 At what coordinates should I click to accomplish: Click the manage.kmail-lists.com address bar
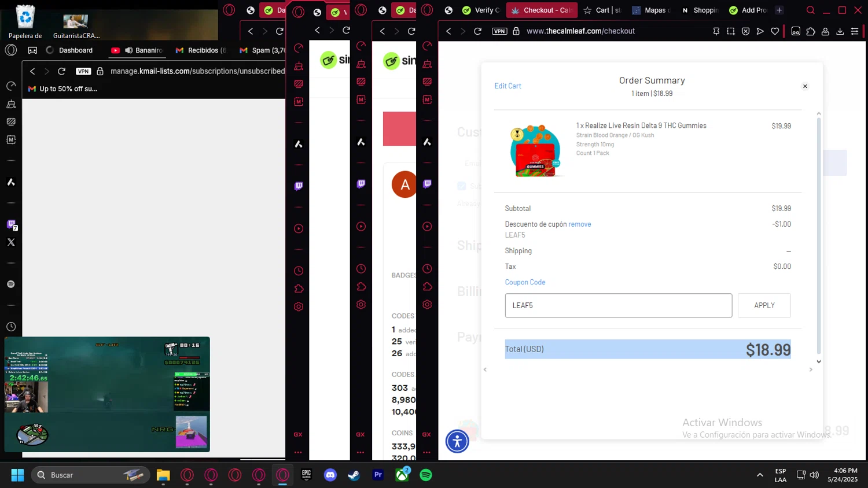[197, 71]
